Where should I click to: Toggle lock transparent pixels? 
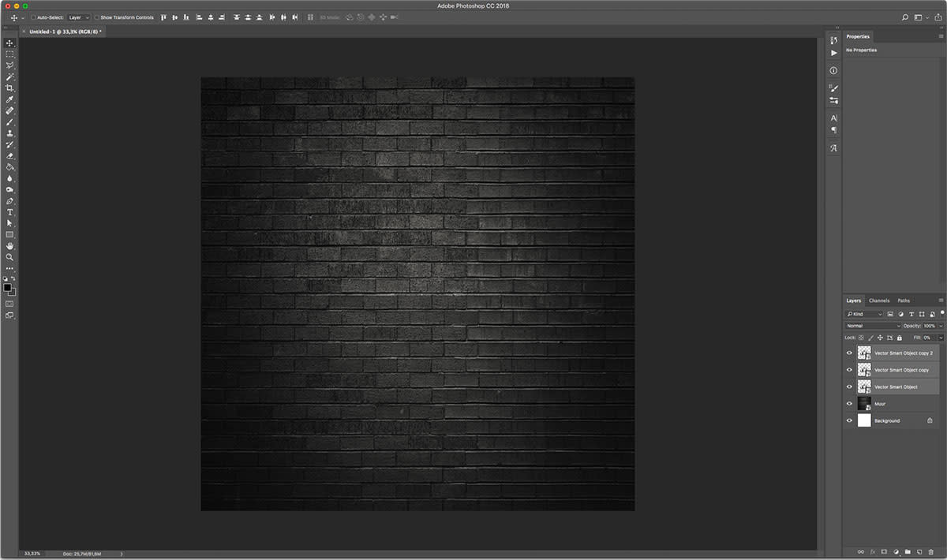point(861,338)
